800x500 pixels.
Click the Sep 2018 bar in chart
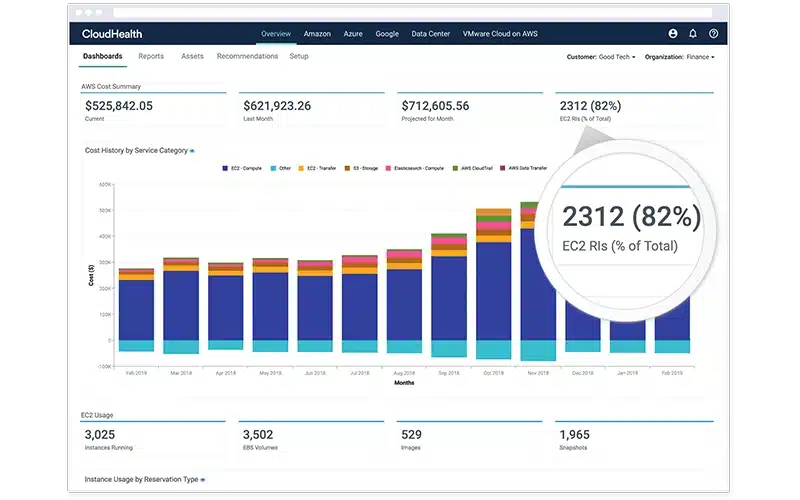(x=449, y=295)
